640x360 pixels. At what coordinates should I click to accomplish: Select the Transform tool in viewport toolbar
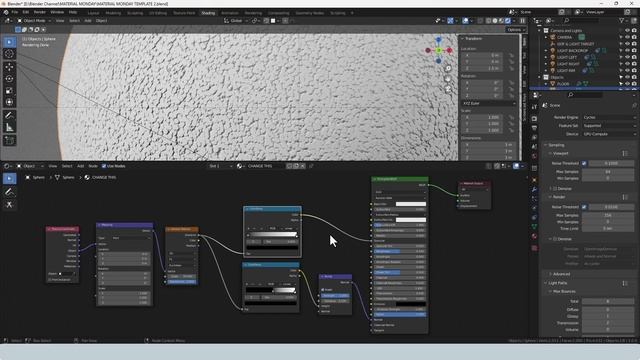tap(9, 102)
